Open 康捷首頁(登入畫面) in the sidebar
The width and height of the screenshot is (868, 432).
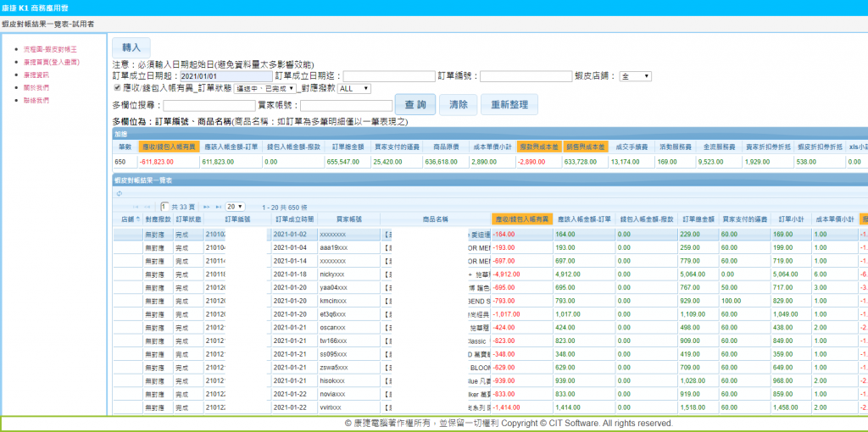point(51,62)
